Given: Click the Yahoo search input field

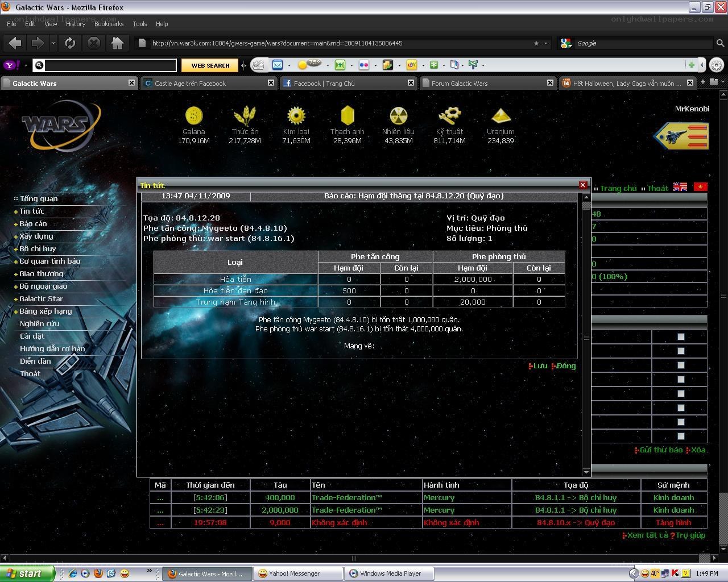Looking at the screenshot, I should click(110, 65).
